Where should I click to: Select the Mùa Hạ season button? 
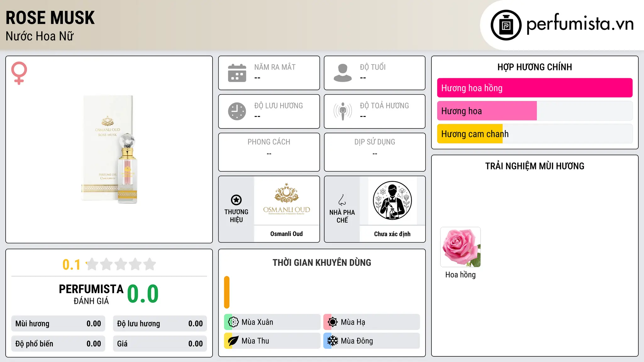[x=372, y=322]
